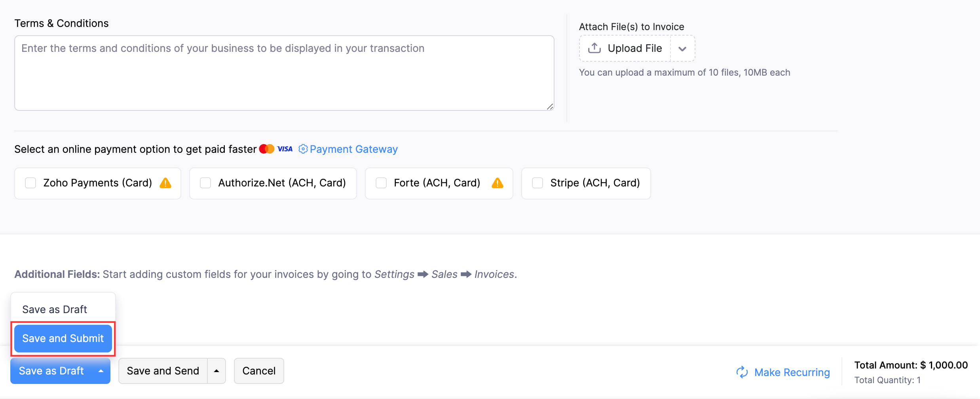Expand the Save and Send options arrow
The width and height of the screenshot is (980, 399).
point(216,370)
